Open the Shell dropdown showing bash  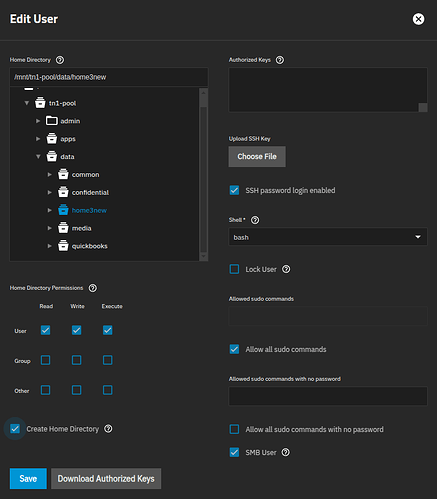click(x=328, y=237)
